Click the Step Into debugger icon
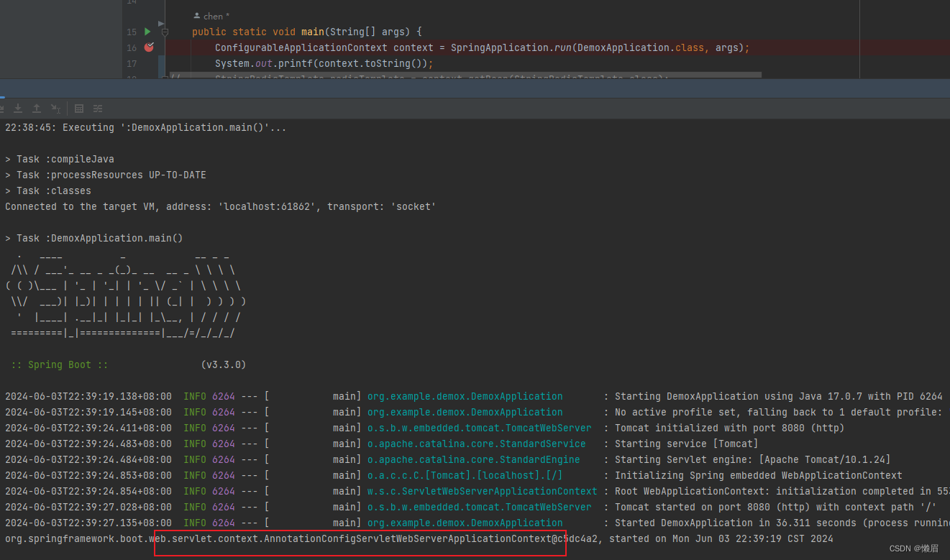This screenshot has width=950, height=560. point(17,109)
